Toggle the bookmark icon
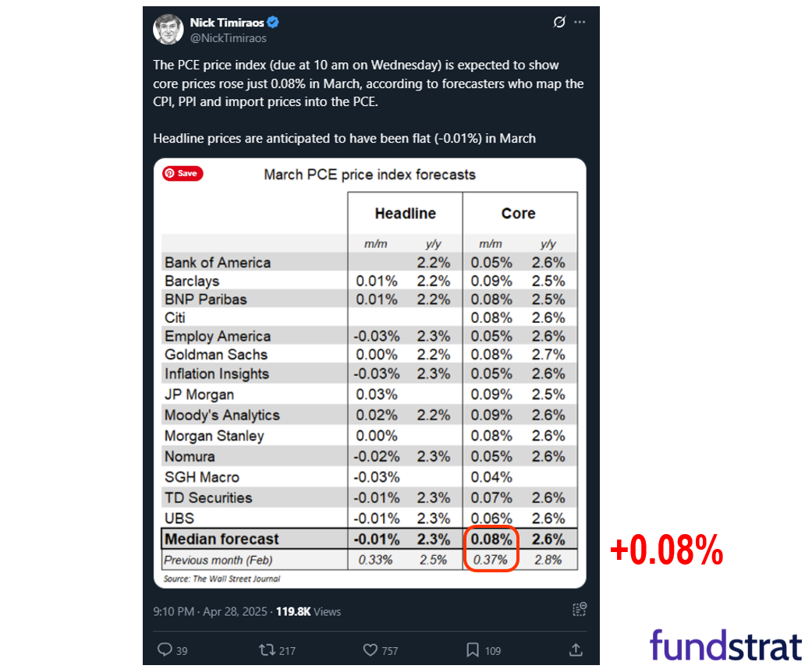This screenshot has width=812, height=669. point(472,650)
